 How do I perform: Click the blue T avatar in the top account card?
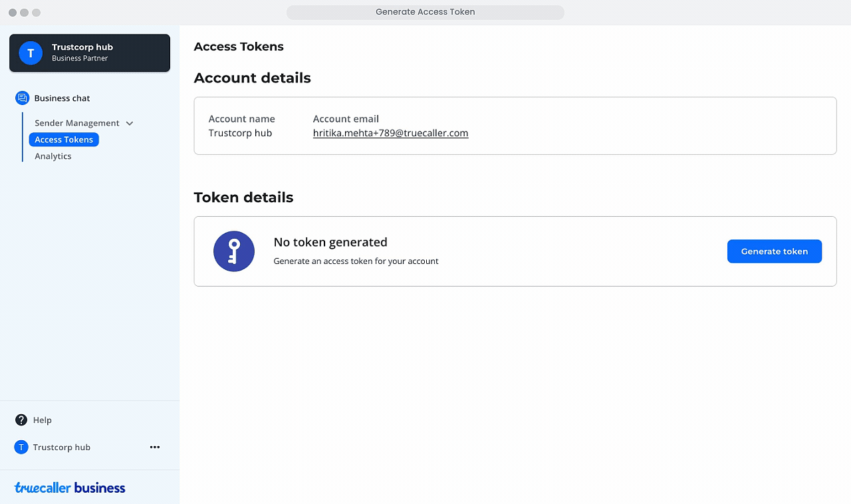tap(31, 53)
